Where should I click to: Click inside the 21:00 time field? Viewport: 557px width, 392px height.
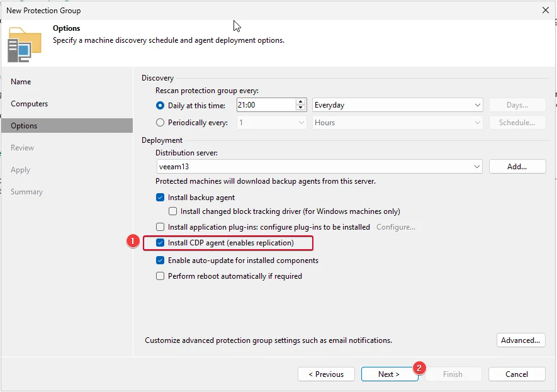point(266,105)
